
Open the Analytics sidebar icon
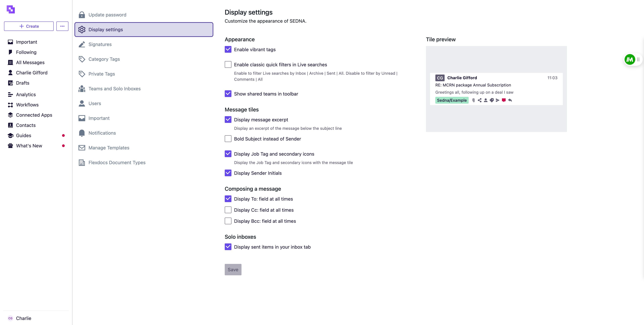[10, 95]
